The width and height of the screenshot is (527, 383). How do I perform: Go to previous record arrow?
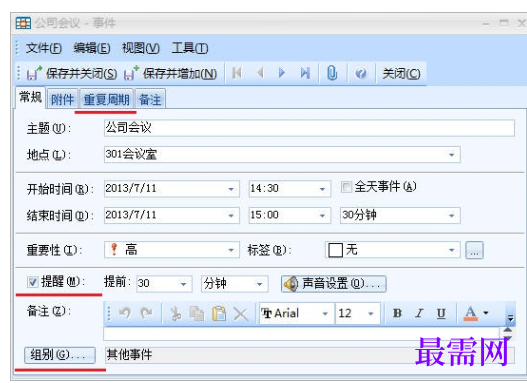[x=259, y=73]
